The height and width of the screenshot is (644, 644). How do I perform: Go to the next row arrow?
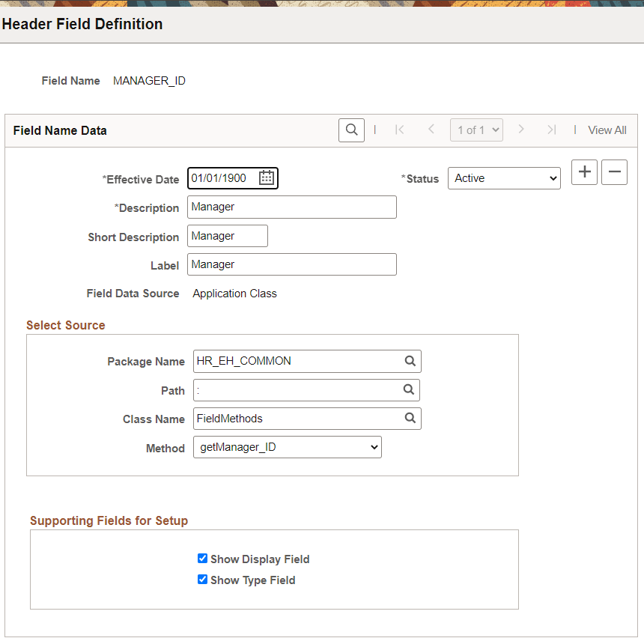tap(521, 130)
